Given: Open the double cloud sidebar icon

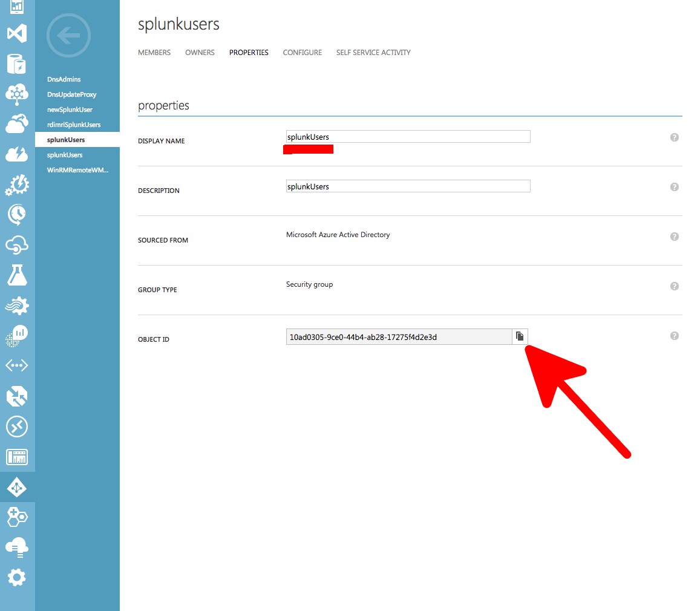Looking at the screenshot, I should click(x=17, y=123).
